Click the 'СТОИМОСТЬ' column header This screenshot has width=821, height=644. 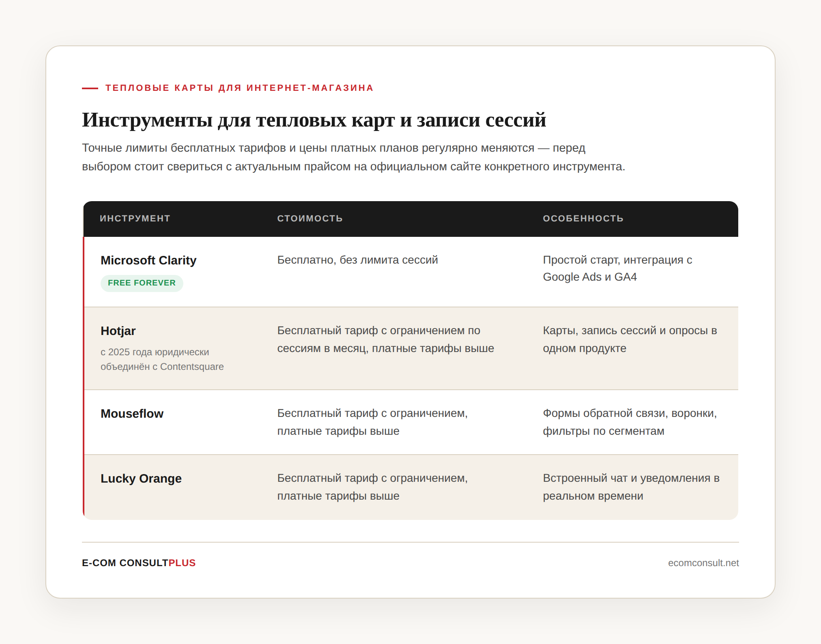310,219
